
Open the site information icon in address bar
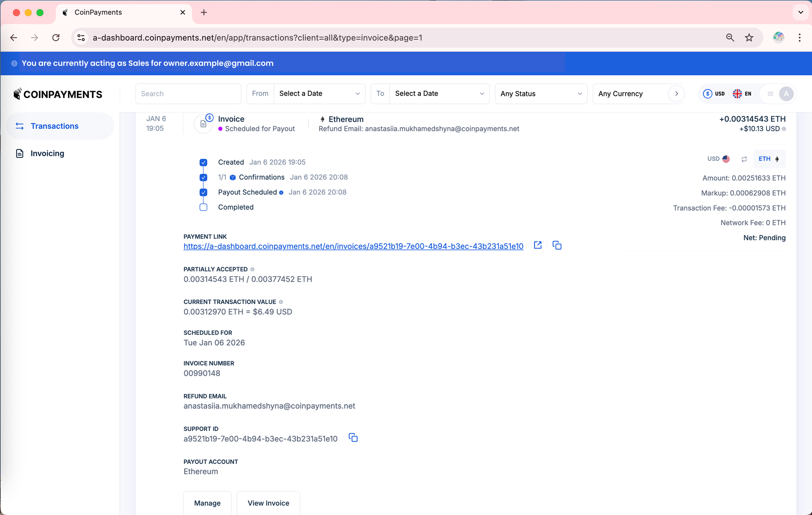[81, 38]
